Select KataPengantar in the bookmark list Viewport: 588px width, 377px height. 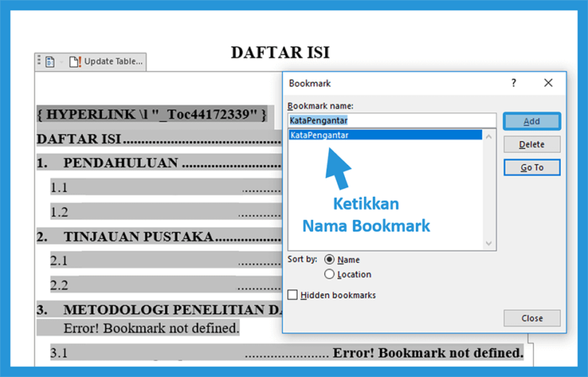click(x=320, y=135)
